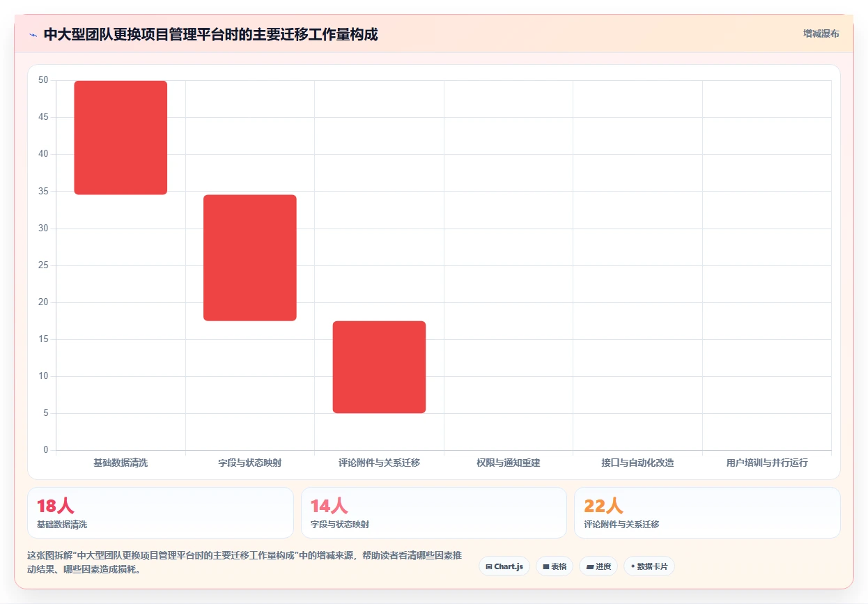Click the red bar for 评论附件与关系迁移
This screenshot has height=604, width=868.
(379, 367)
